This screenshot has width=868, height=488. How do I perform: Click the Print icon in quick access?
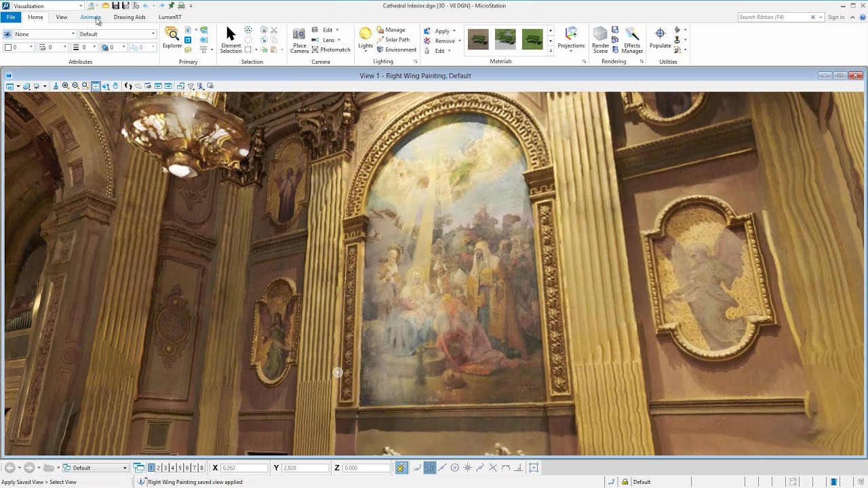click(181, 5)
